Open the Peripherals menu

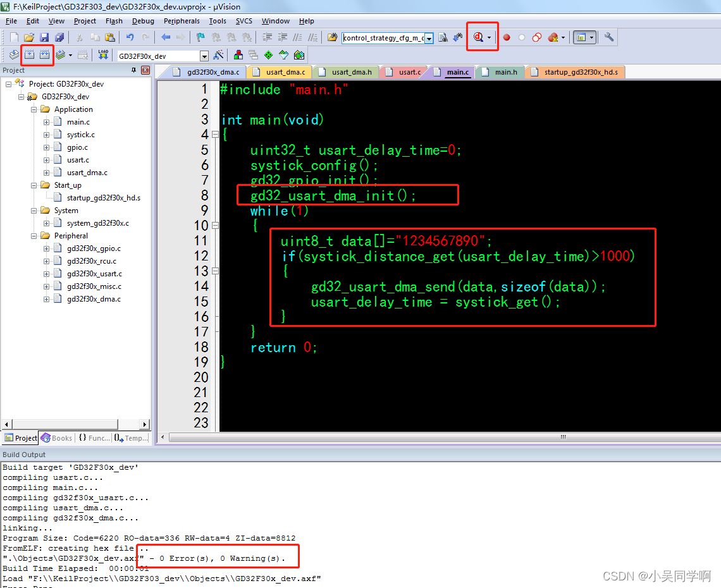click(182, 21)
